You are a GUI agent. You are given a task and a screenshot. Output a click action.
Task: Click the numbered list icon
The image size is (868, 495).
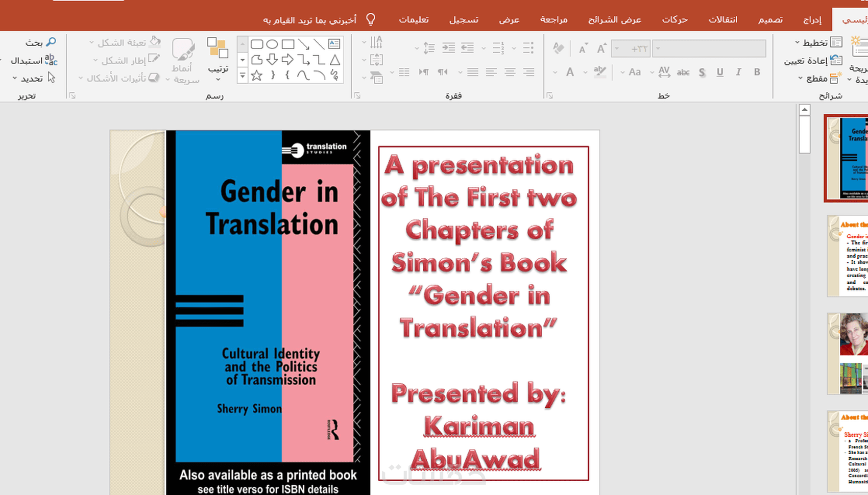[x=498, y=48]
